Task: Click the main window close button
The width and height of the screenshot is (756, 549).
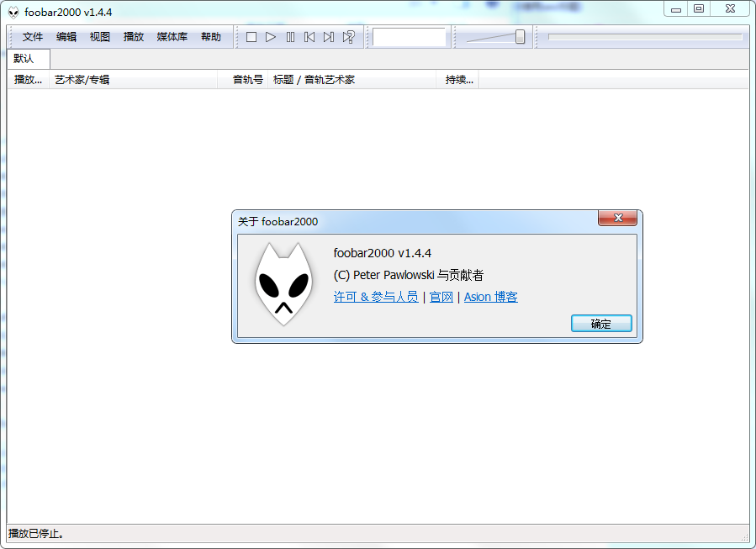Action: tap(730, 9)
